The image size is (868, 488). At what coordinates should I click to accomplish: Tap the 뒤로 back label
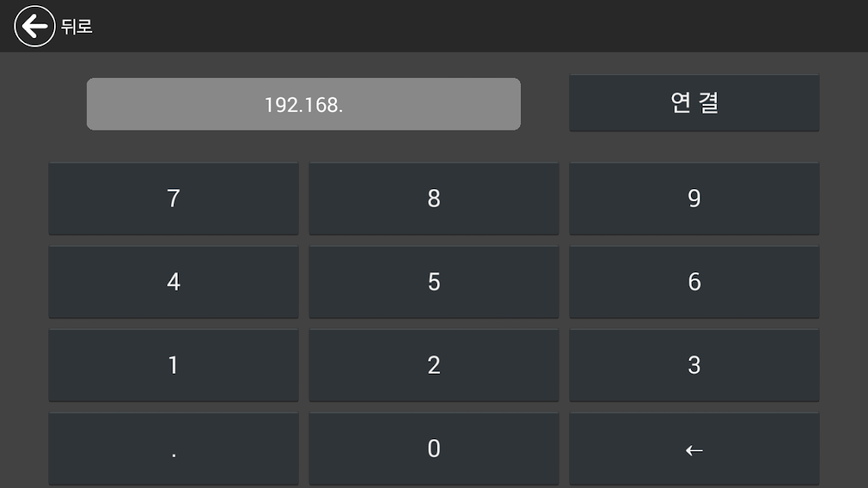coord(76,27)
